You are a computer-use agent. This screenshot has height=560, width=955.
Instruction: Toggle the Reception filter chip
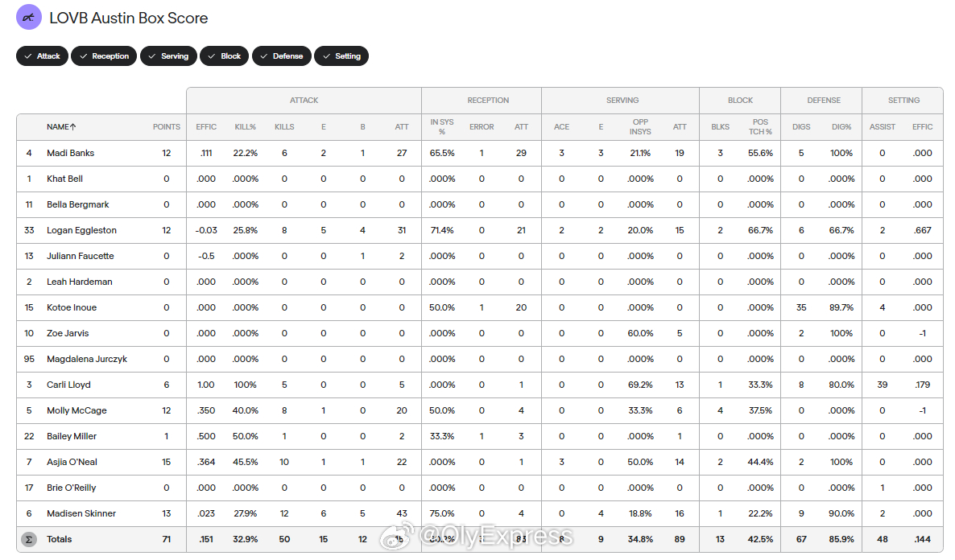[104, 56]
